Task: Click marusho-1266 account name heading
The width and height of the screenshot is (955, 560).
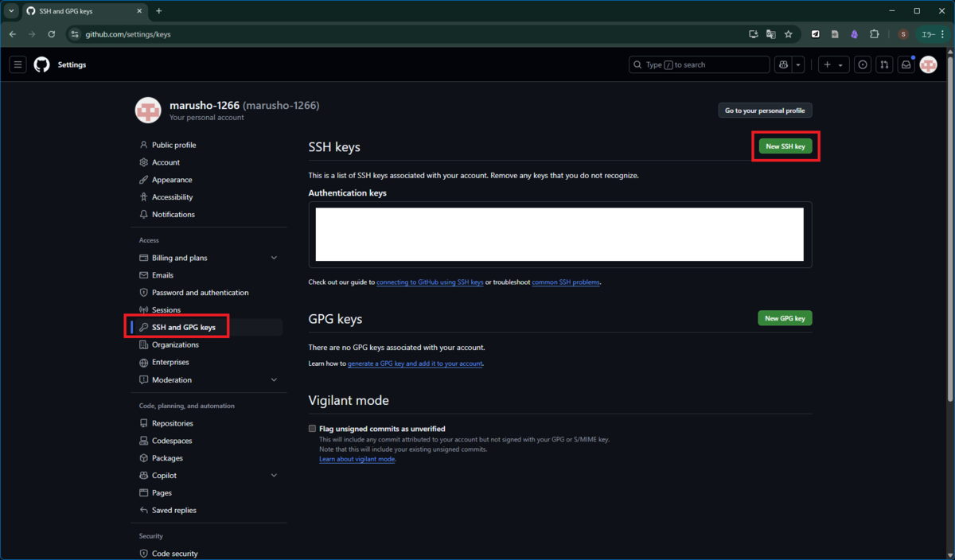Action: 205,105
